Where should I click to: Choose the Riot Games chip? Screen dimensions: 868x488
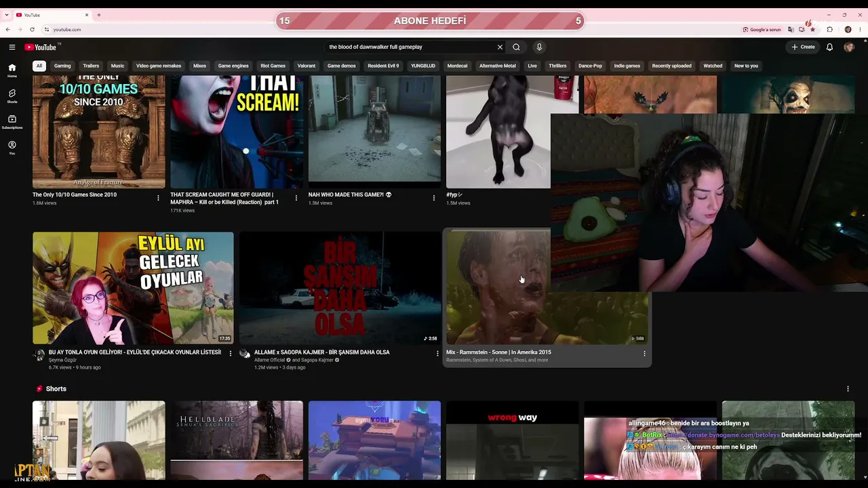click(273, 66)
